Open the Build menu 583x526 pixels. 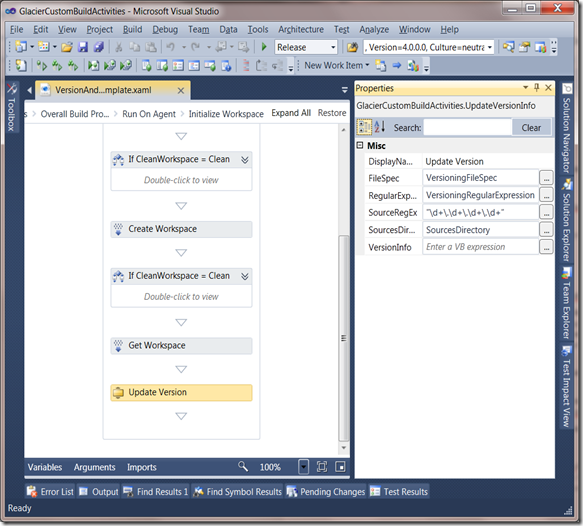[132, 29]
